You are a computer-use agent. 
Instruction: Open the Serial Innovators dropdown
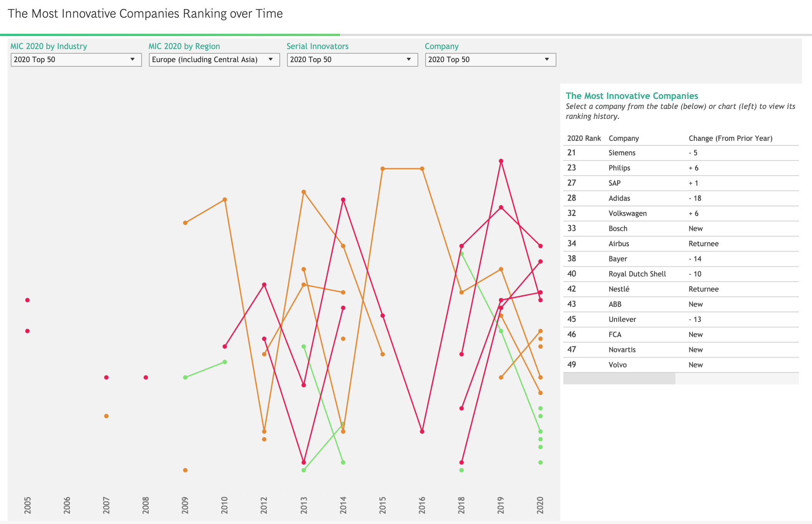[352, 59]
